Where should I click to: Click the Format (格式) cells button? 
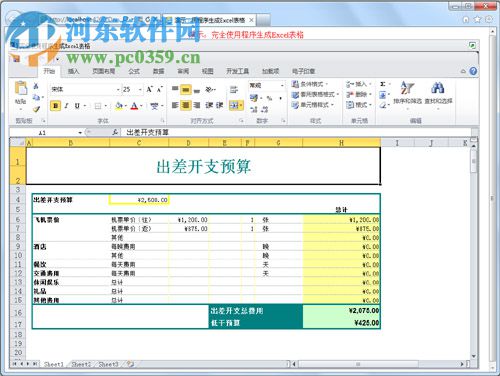(x=359, y=105)
